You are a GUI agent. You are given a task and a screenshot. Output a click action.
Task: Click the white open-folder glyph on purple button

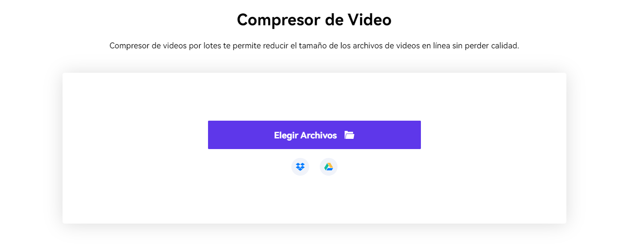click(x=349, y=135)
